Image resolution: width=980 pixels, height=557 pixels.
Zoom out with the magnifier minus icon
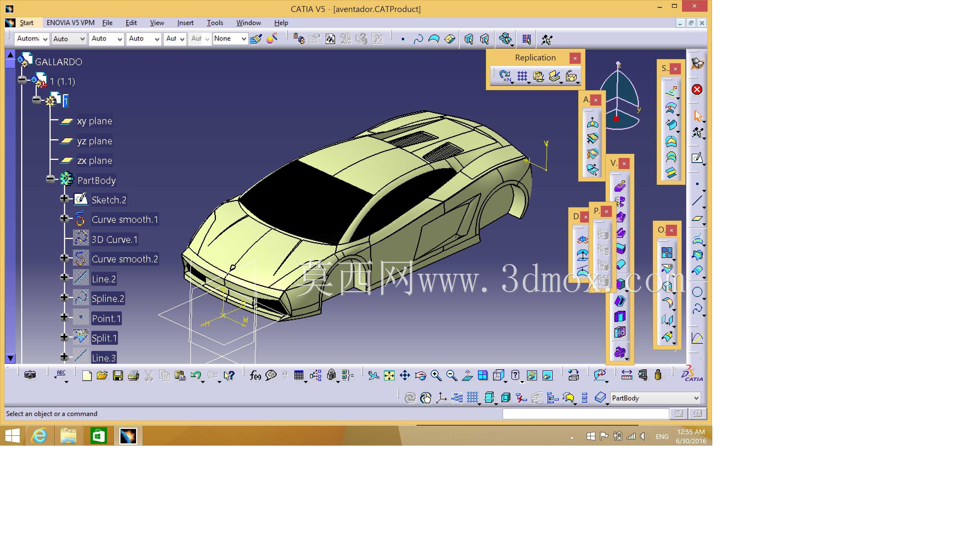[x=452, y=375]
